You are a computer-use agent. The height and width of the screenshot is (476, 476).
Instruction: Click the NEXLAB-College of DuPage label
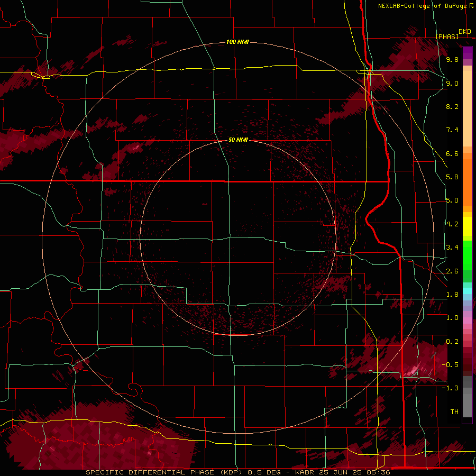point(422,6)
